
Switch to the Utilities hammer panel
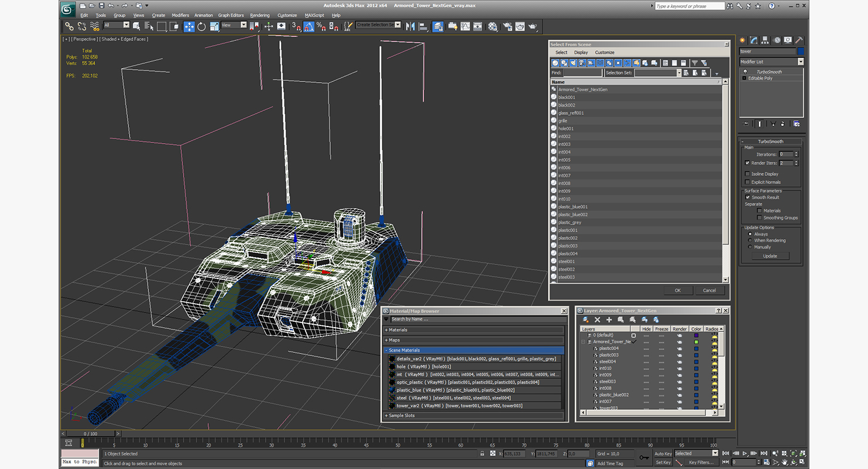tap(799, 40)
